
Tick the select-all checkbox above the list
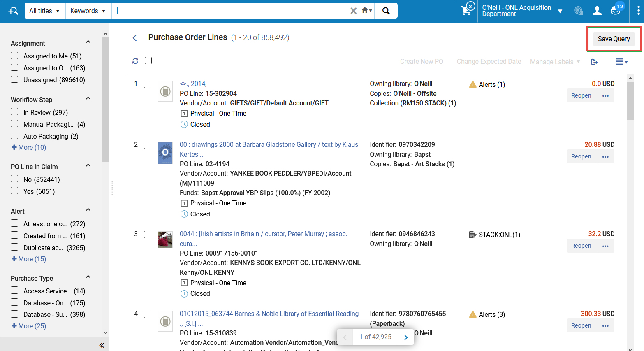pos(148,60)
